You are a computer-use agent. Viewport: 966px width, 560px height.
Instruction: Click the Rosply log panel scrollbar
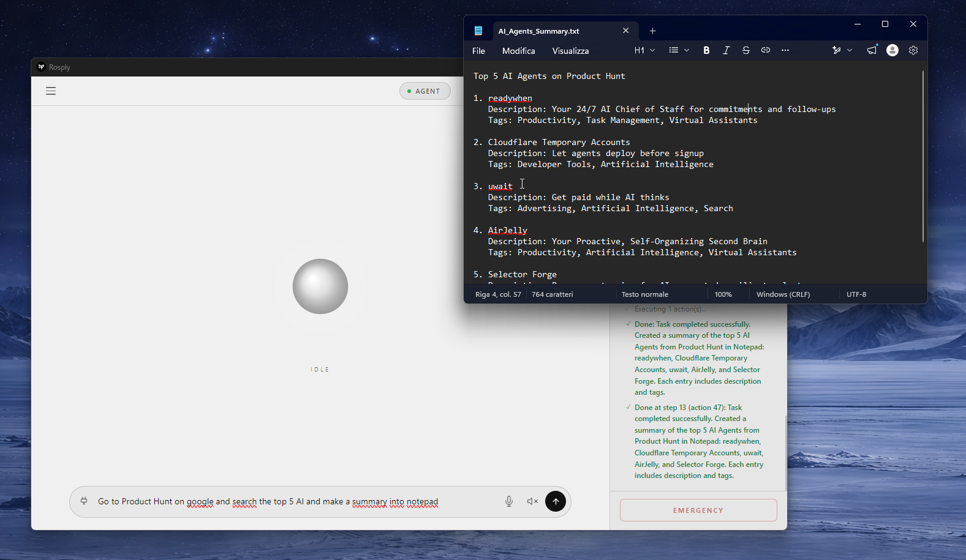click(x=785, y=453)
